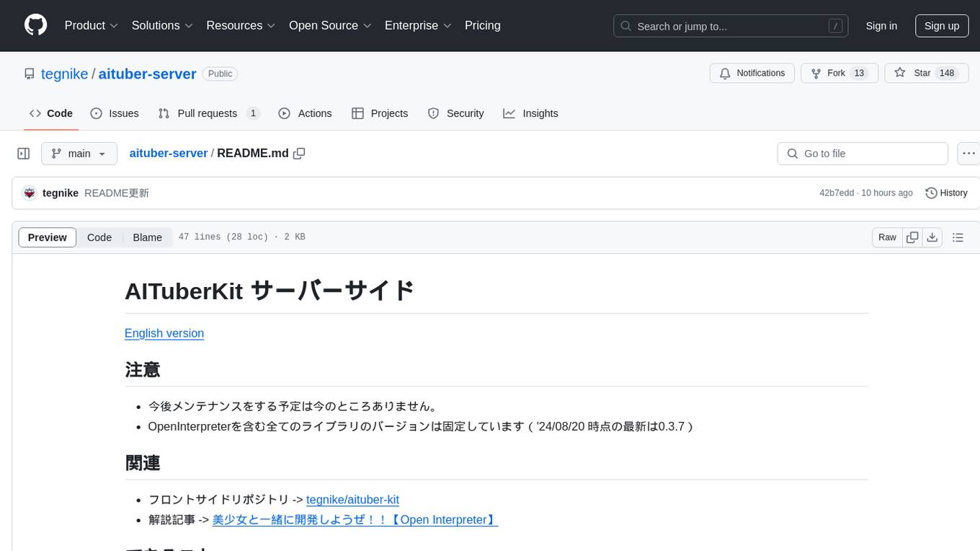
Task: Open commit author tegnike link
Action: (61, 193)
